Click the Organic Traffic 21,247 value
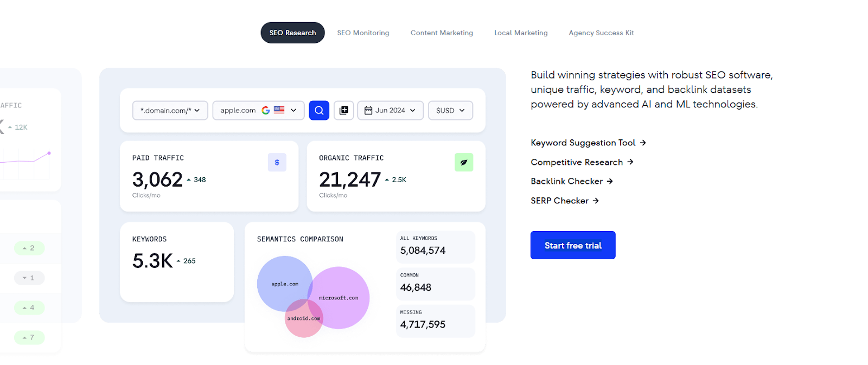 point(350,180)
